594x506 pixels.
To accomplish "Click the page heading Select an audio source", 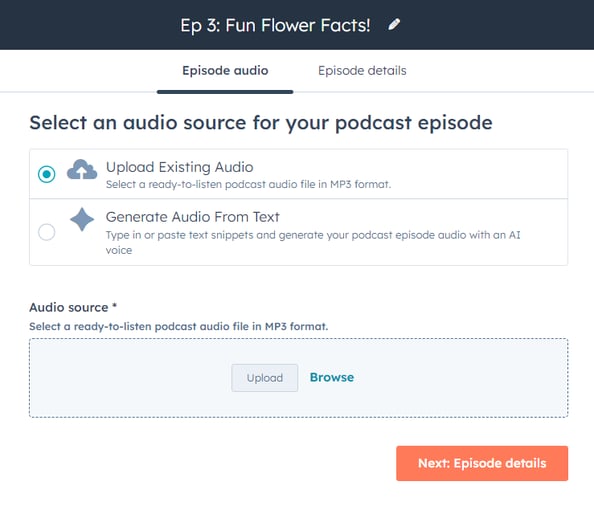I will pos(261,123).
